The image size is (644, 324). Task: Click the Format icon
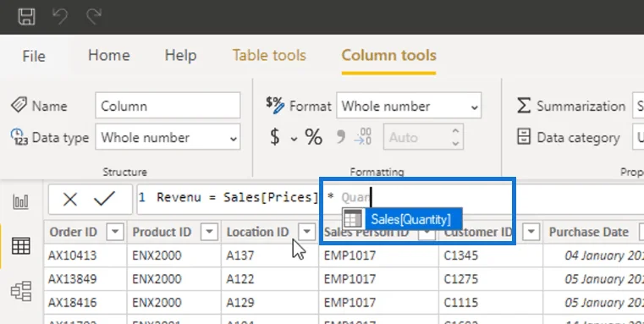(x=274, y=105)
